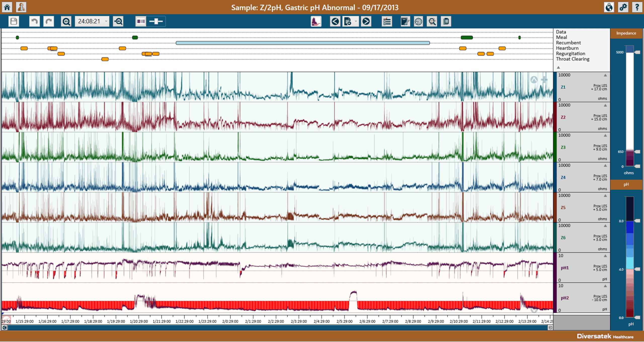The image size is (644, 342).
Task: Return to the Home screen
Action: 7,7
